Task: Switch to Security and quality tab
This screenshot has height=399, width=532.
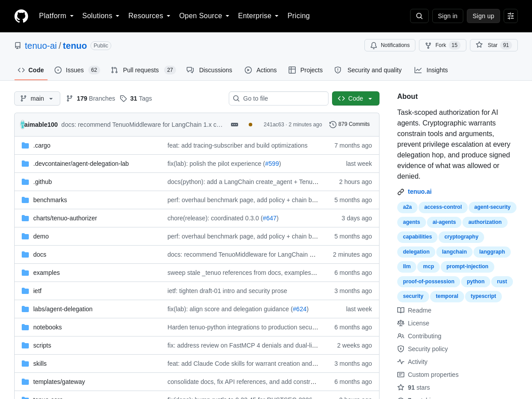Action: [368, 70]
